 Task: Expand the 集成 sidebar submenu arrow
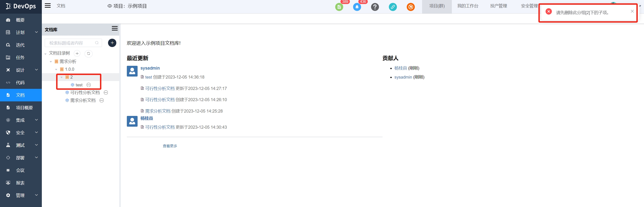(36, 120)
